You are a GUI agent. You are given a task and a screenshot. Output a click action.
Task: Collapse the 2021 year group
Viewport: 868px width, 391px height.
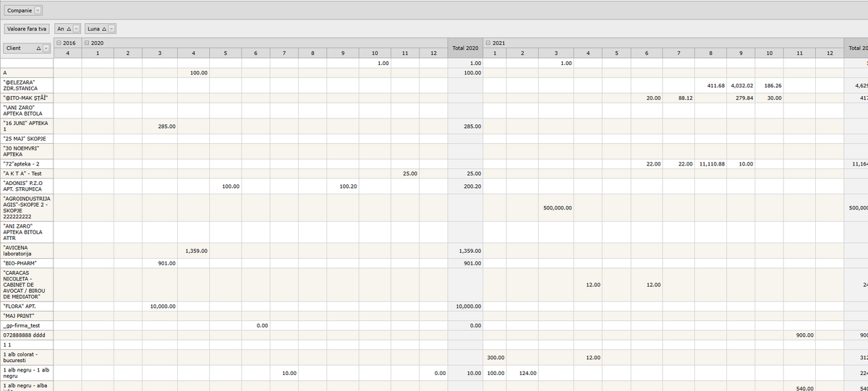click(x=488, y=43)
